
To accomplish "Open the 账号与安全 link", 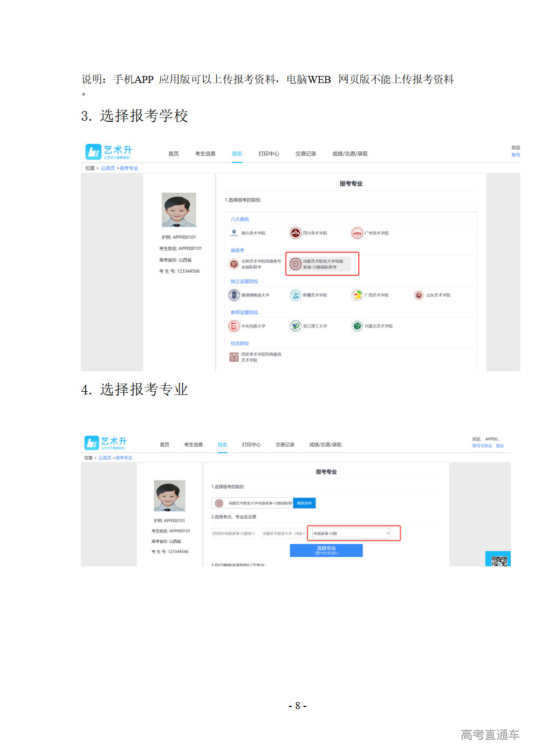I will click(482, 446).
